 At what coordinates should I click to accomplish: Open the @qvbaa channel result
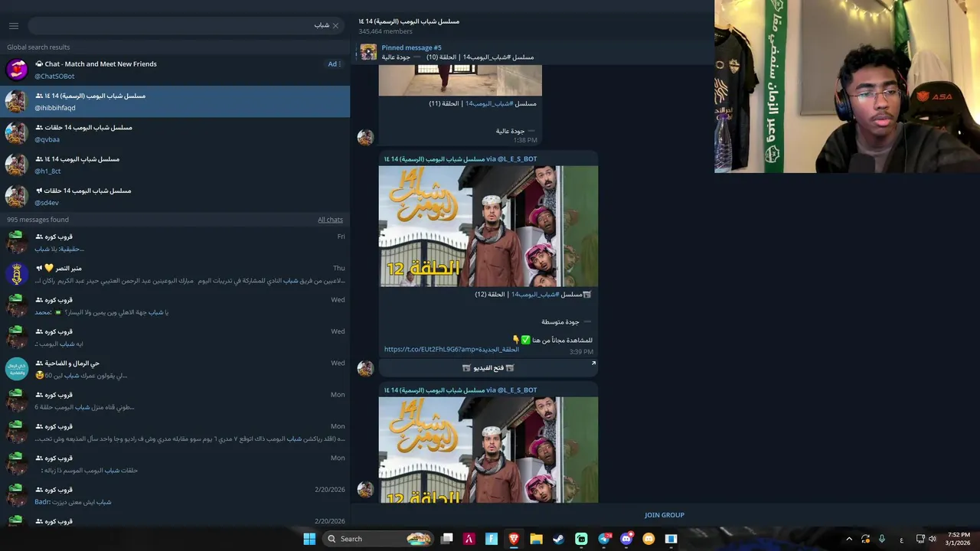coord(175,133)
